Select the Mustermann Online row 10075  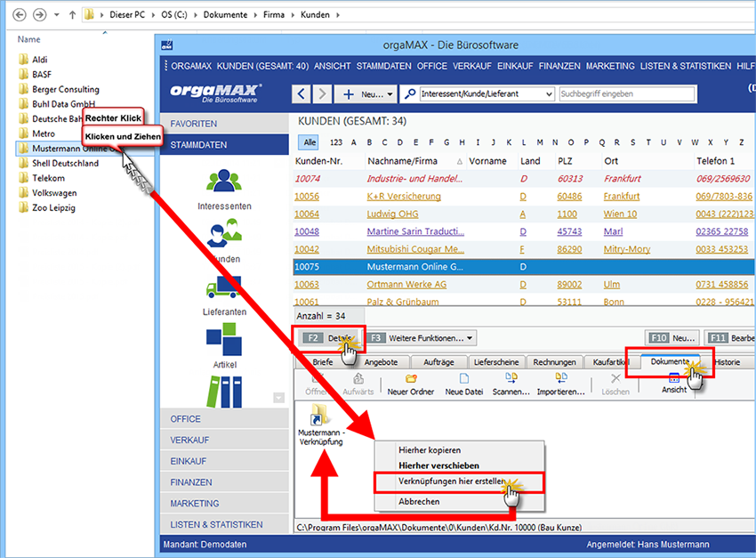[524, 267]
